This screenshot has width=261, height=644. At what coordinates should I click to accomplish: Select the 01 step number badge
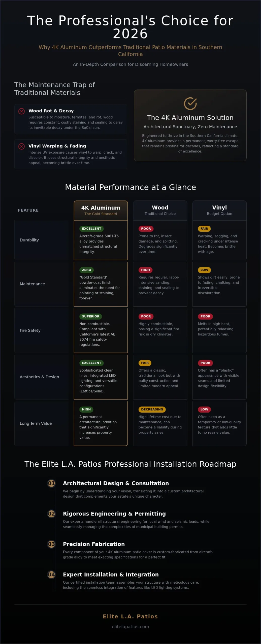[51, 483]
